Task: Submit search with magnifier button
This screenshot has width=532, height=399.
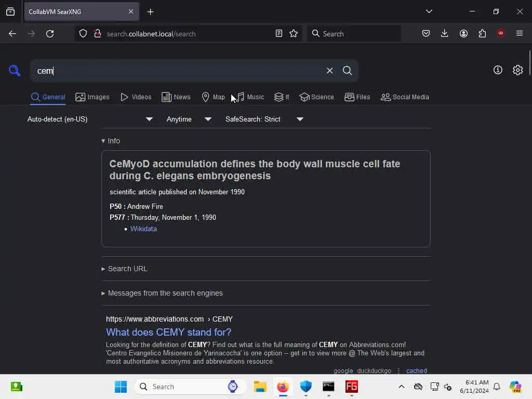Action: [x=347, y=71]
